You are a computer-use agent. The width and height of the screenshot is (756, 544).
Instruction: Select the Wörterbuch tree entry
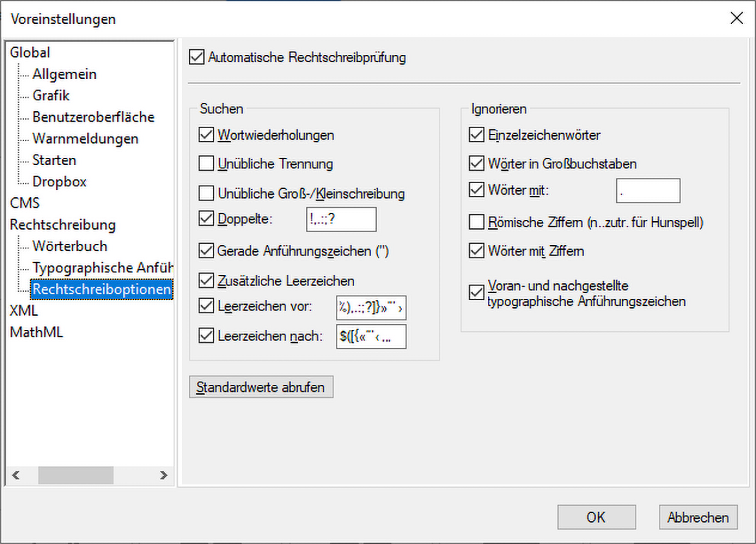70,246
